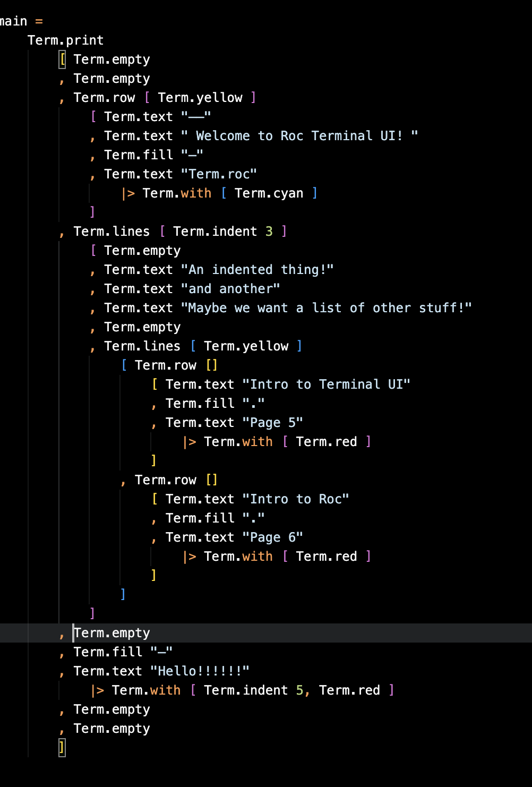Click the "Intro to Roc" string

[296, 499]
